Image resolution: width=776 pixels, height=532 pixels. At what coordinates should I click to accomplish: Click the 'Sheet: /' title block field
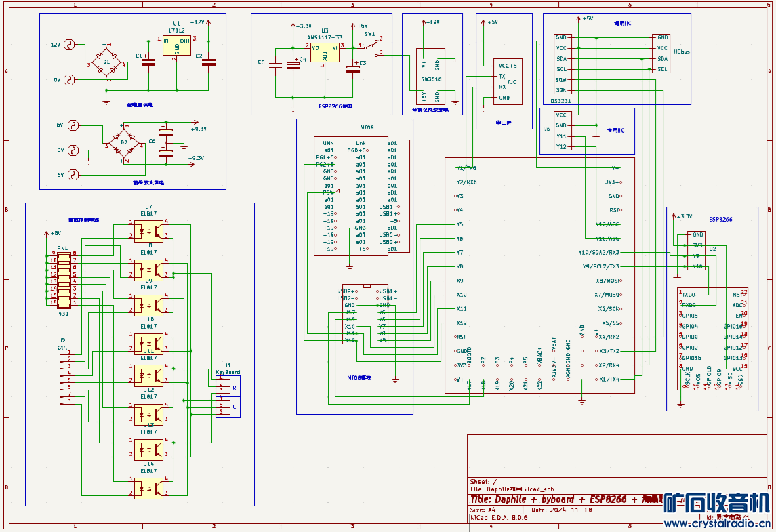coord(483,482)
